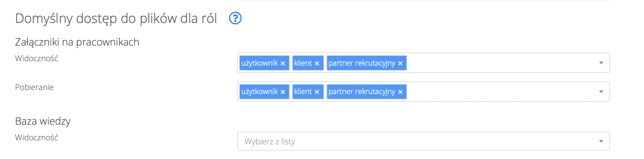Remove 'użytkownik' from attachments Widoczność
Image resolution: width=644 pixels, height=159 pixels.
click(x=283, y=63)
